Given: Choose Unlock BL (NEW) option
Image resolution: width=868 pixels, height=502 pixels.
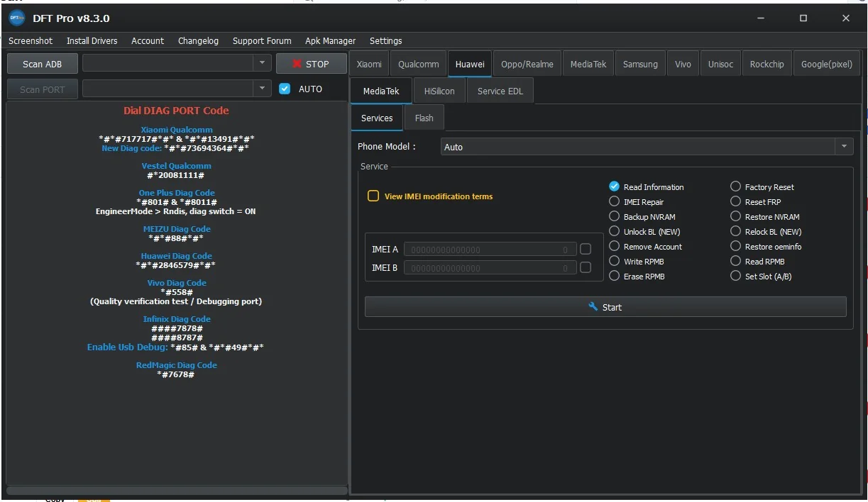Looking at the screenshot, I should point(615,231).
